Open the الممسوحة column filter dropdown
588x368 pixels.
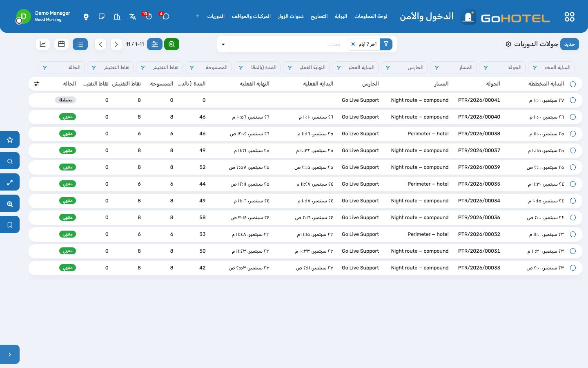(x=192, y=68)
